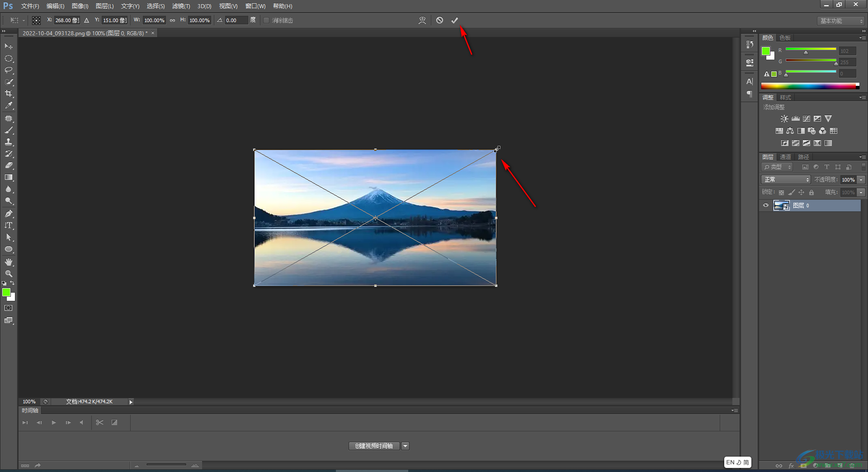Click the R channel slider
This screenshot has height=472, width=868.
click(x=811, y=50)
